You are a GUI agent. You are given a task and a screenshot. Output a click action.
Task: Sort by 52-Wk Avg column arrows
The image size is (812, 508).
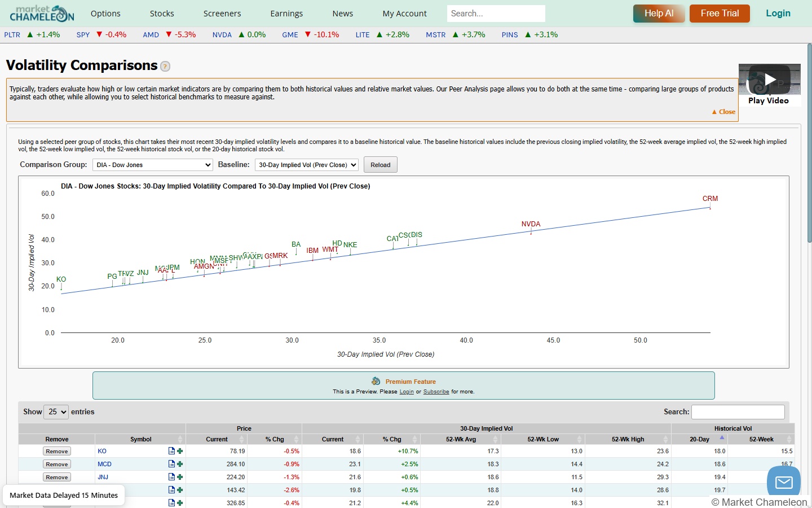point(496,439)
